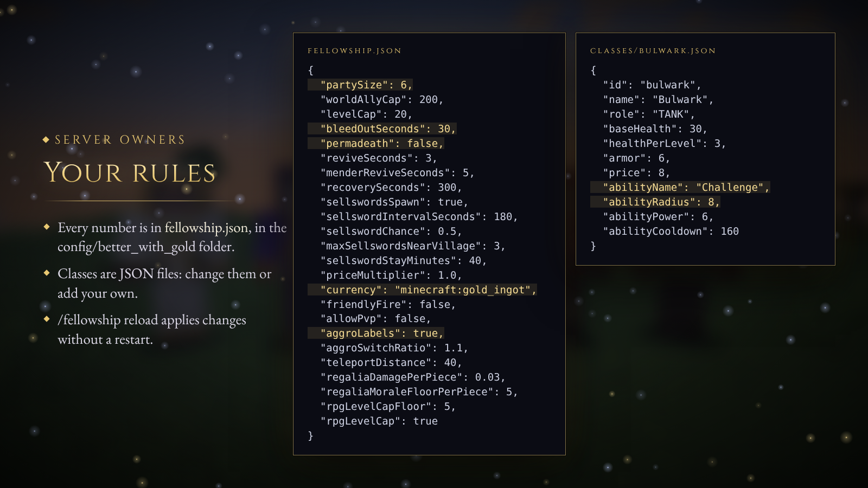Click the "aggroSwitchRatio": 1.1 line
The image size is (868, 488).
pyautogui.click(x=394, y=348)
